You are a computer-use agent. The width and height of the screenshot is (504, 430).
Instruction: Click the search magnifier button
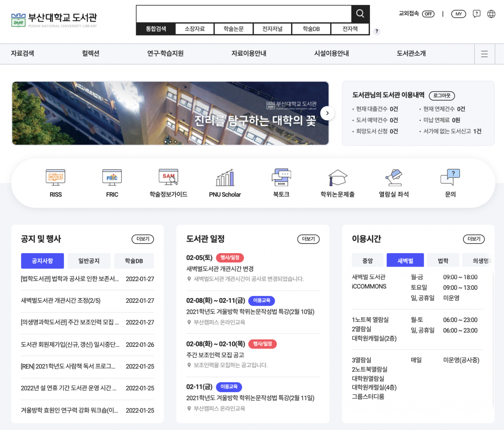click(x=360, y=14)
